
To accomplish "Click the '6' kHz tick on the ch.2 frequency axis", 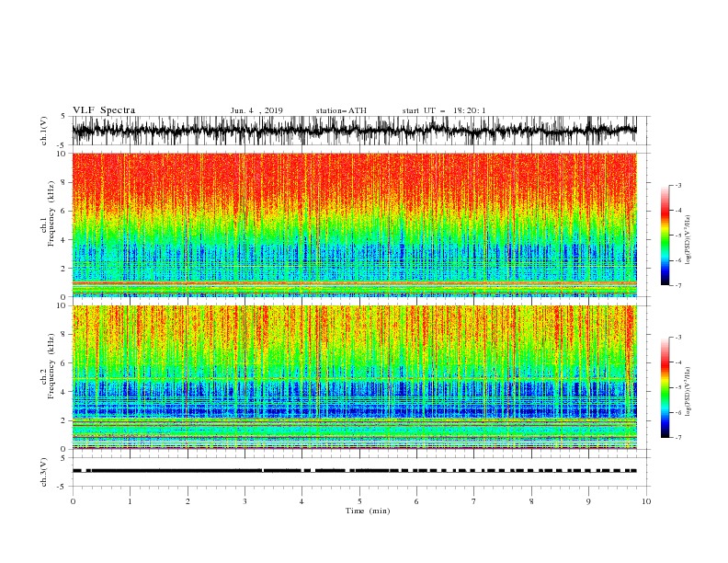I will coord(64,363).
